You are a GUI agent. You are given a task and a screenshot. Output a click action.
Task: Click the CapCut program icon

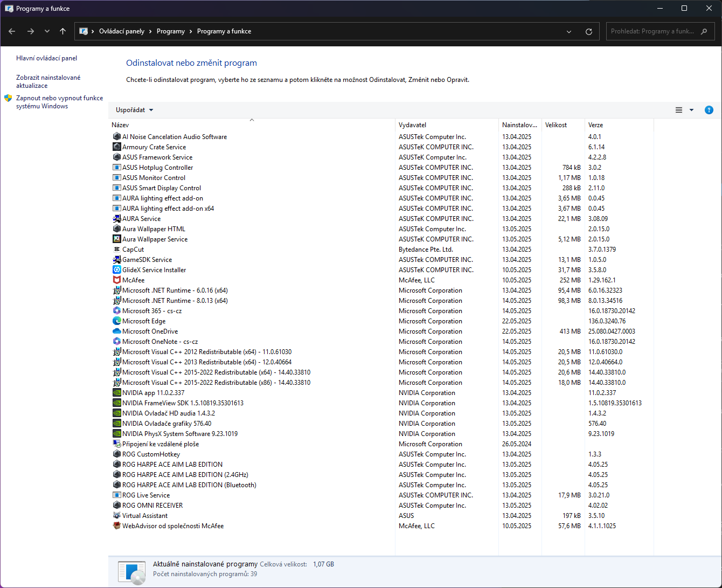click(x=117, y=250)
